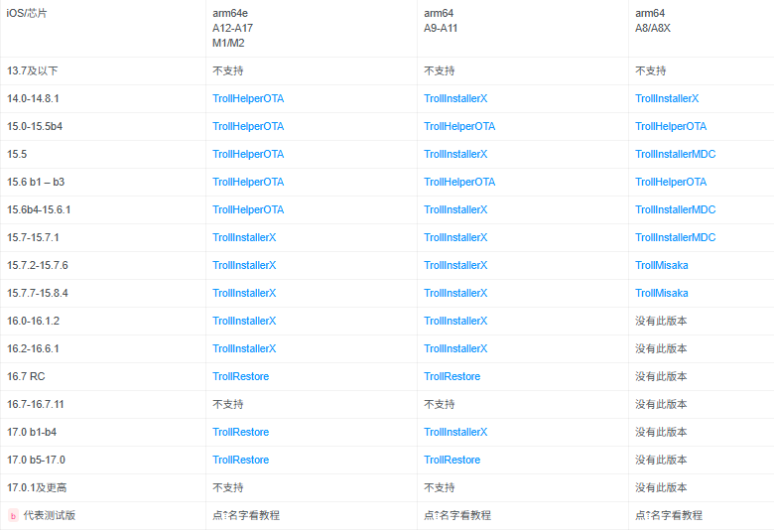Screen dimensions: 774x532
Task: Open TrollInstallerX link in 15.5 row
Action: [455, 154]
